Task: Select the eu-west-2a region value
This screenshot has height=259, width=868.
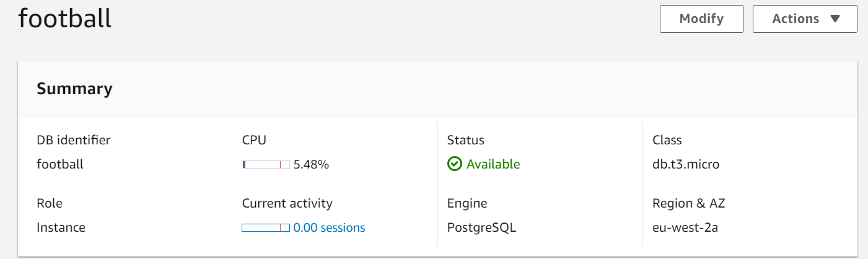Action: click(x=686, y=227)
